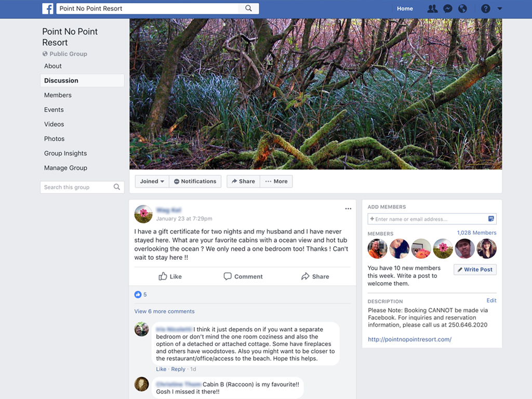Open friend requests icon
This screenshot has width=532, height=399.
pyautogui.click(x=432, y=9)
